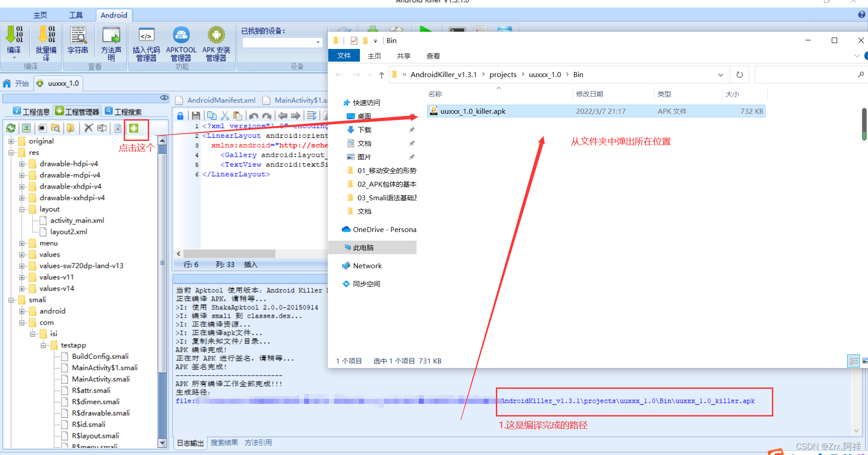Click the Explorer search input field

tap(805, 75)
